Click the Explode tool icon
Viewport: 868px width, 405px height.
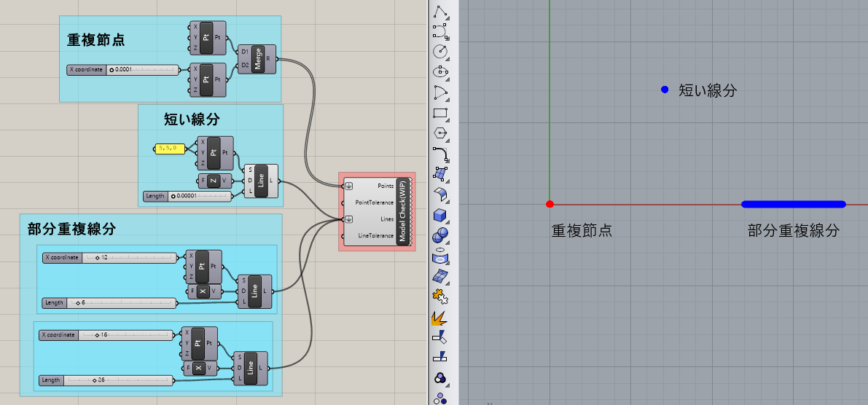[440, 318]
